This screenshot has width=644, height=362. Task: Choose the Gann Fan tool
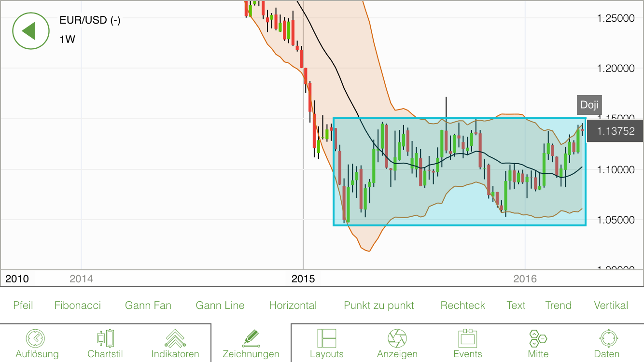pyautogui.click(x=148, y=305)
